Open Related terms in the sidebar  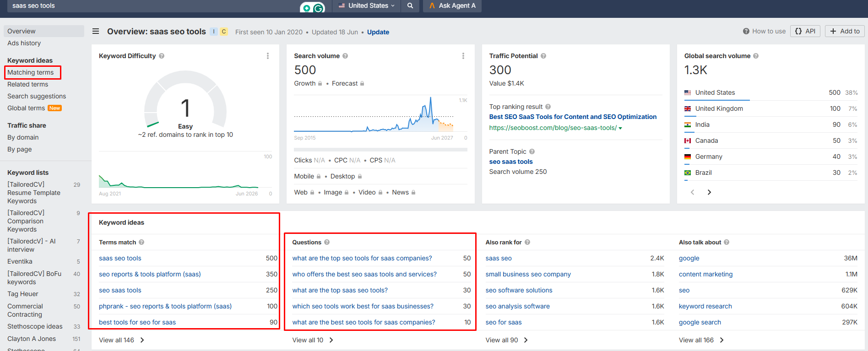click(x=28, y=84)
